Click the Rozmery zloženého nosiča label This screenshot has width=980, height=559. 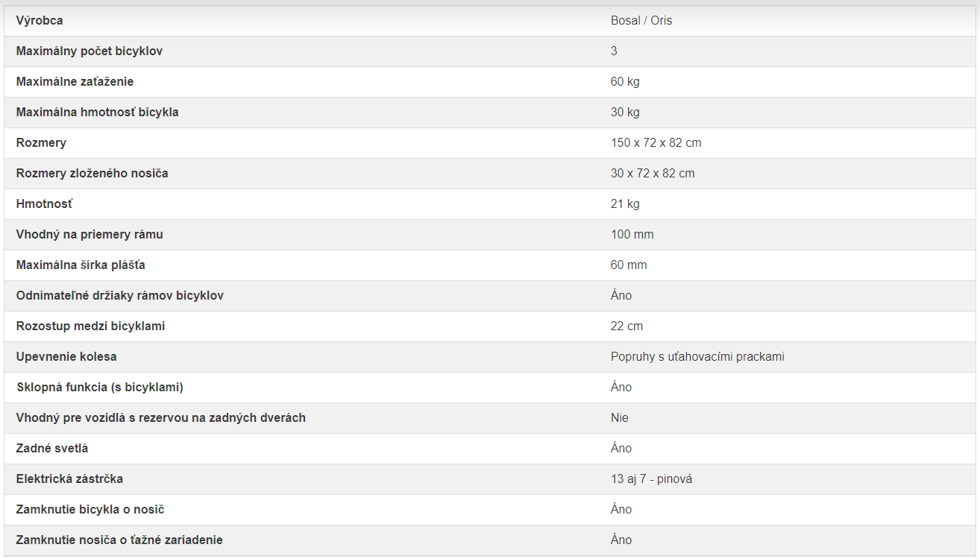pyautogui.click(x=92, y=174)
